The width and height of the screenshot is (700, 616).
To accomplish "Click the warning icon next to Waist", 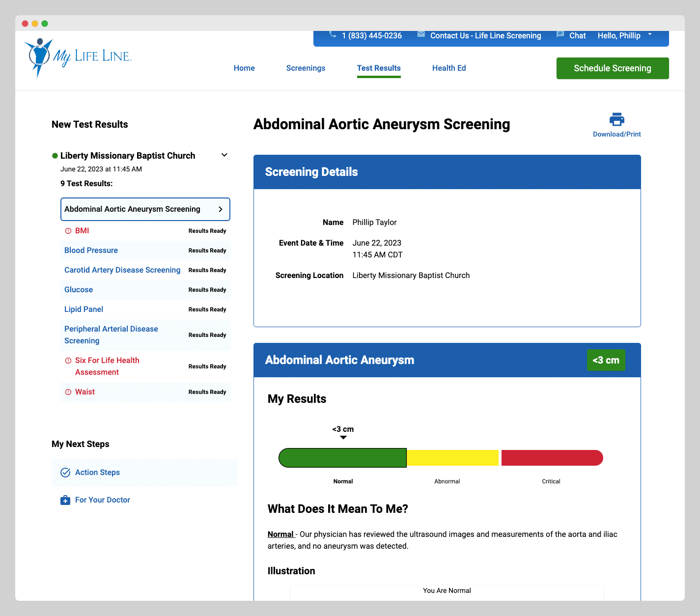I will pos(68,392).
